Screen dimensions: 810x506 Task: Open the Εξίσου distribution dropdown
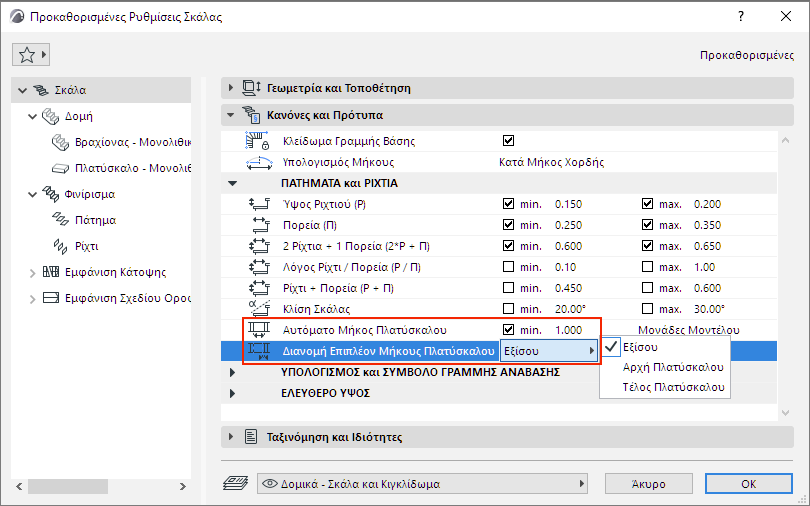coord(549,351)
